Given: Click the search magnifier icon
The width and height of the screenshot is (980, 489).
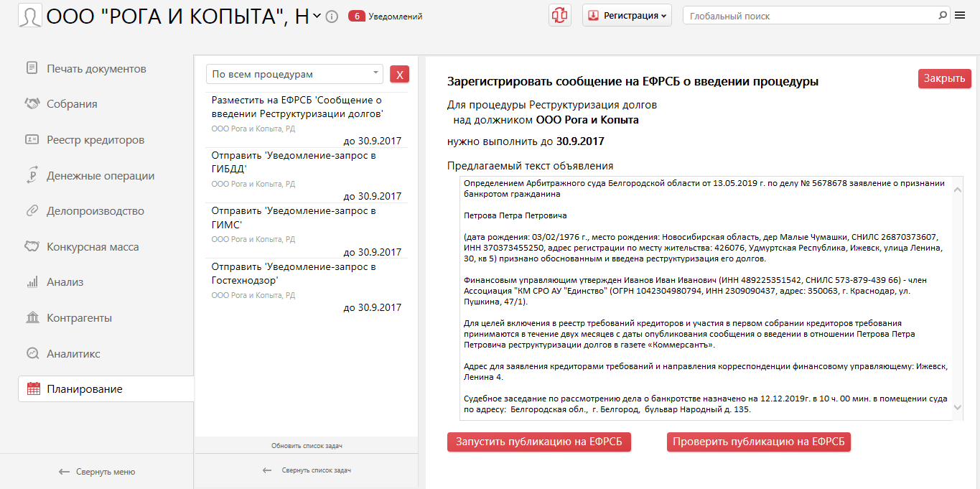Looking at the screenshot, I should (943, 16).
